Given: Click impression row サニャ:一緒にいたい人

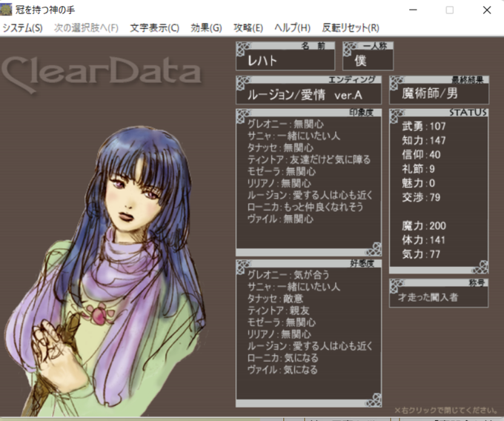Looking at the screenshot, I should tap(294, 136).
